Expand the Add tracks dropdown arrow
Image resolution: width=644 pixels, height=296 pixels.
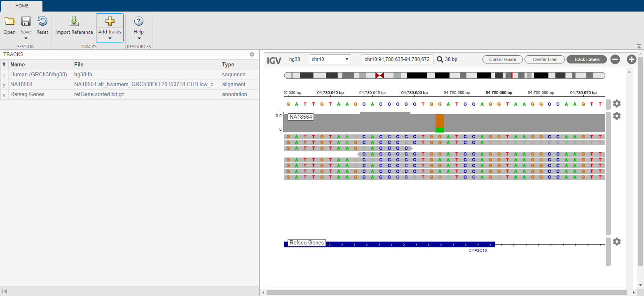[x=110, y=38]
